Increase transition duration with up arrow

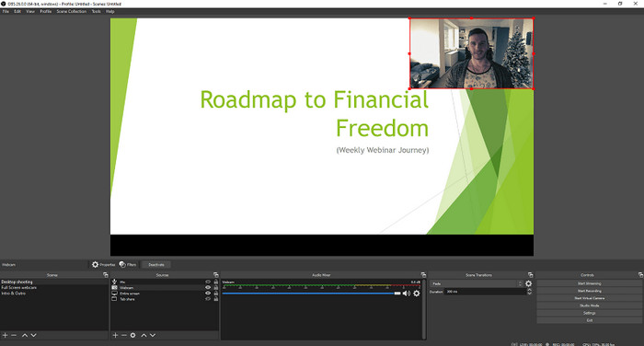[x=529, y=290]
